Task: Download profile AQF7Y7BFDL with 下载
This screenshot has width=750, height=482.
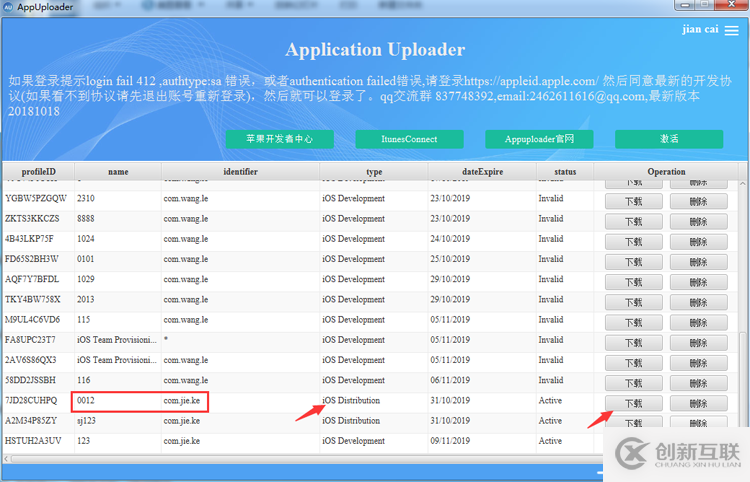Action: [x=634, y=283]
